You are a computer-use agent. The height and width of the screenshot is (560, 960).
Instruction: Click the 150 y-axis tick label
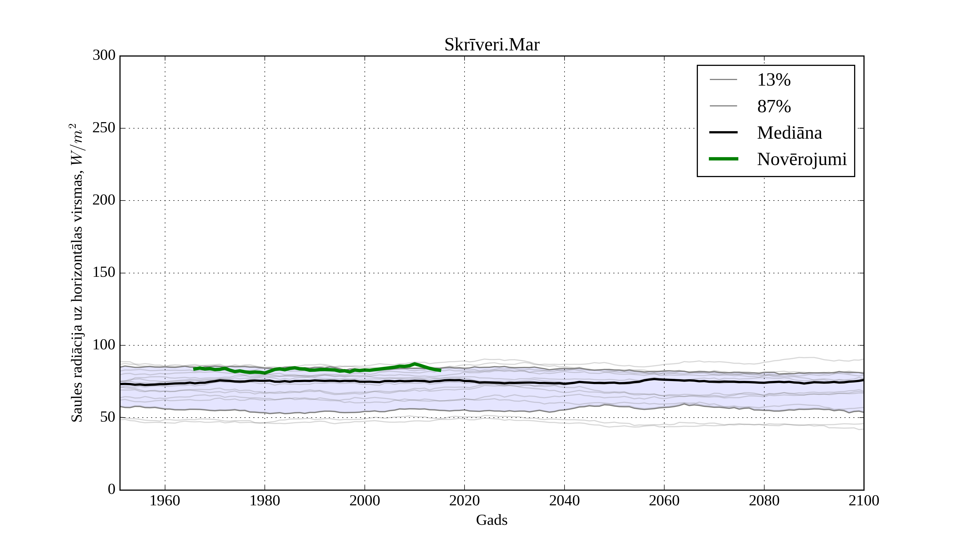[104, 272]
